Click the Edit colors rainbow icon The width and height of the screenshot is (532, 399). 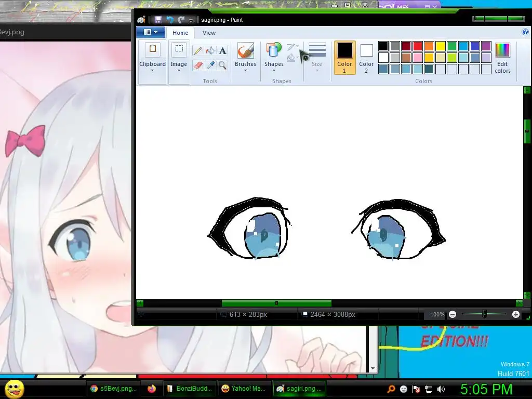pos(502,50)
